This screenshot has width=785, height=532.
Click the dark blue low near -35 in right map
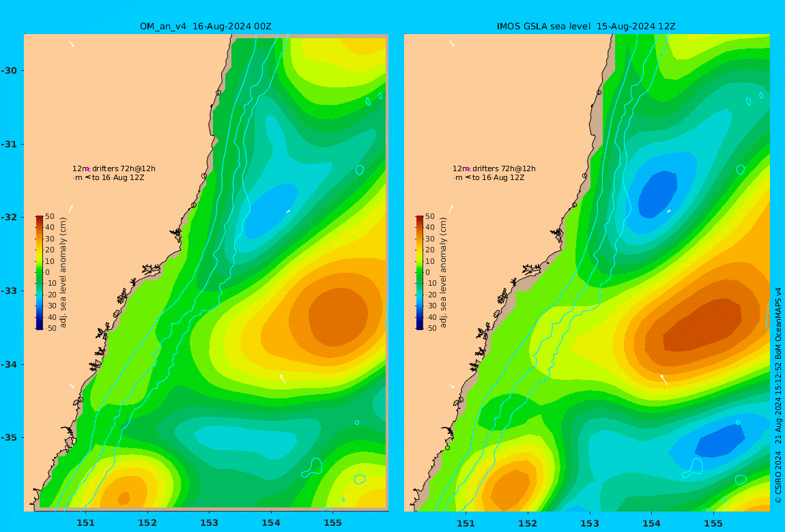click(719, 441)
